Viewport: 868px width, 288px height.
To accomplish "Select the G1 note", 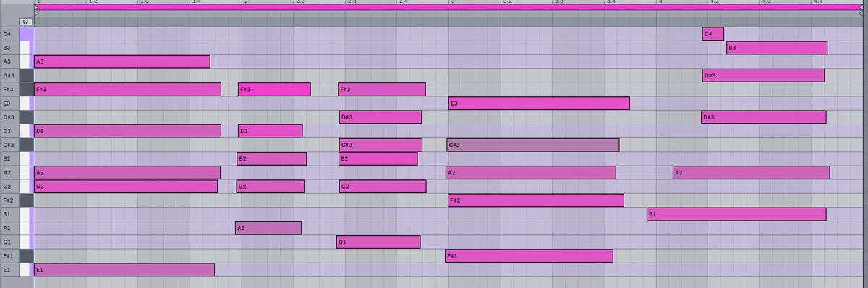I will pyautogui.click(x=378, y=242).
